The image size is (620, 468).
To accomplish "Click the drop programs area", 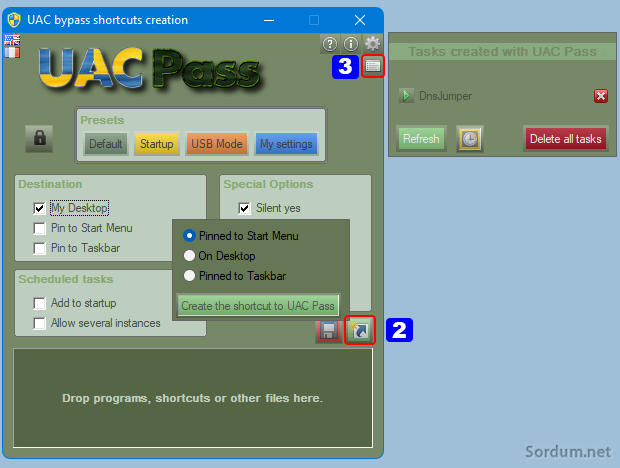I will [193, 398].
